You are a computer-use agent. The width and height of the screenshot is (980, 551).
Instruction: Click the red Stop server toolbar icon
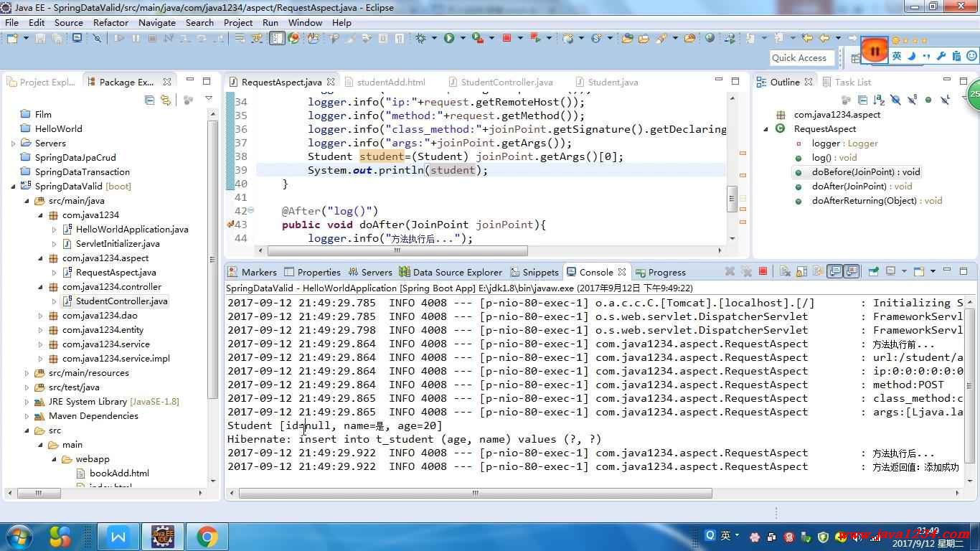coord(506,38)
